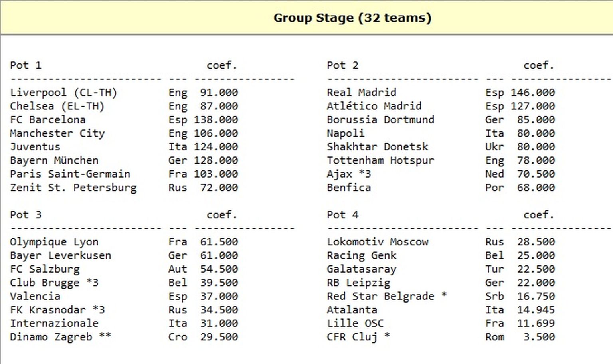
Task: Click the Ajax *3 entry
Action: coord(349,174)
